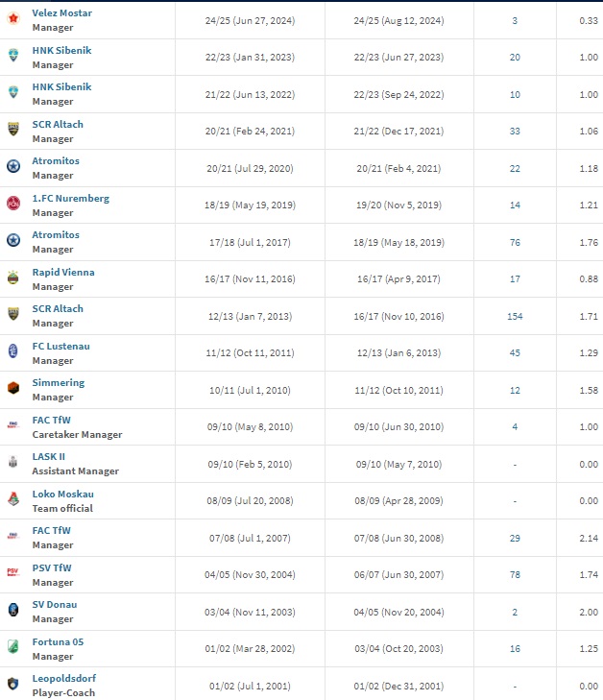The height and width of the screenshot is (700, 603).
Task: Click the Loko Moskau club crest
Action: (x=13, y=498)
